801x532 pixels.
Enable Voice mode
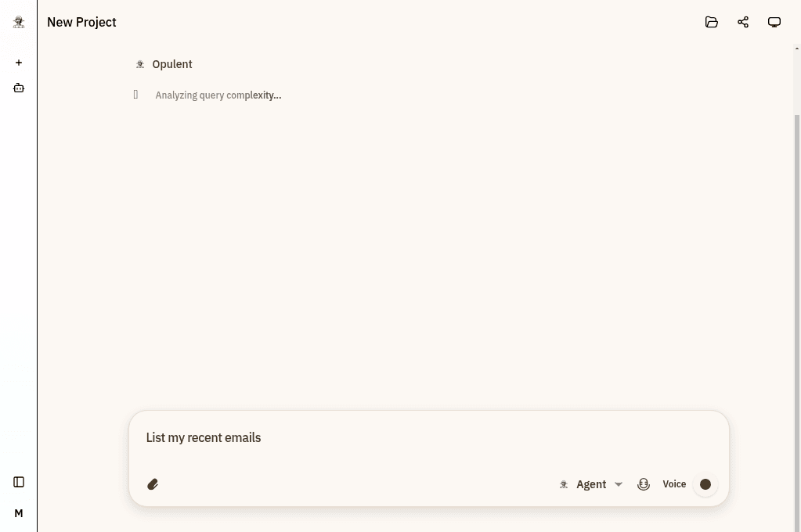[674, 483]
